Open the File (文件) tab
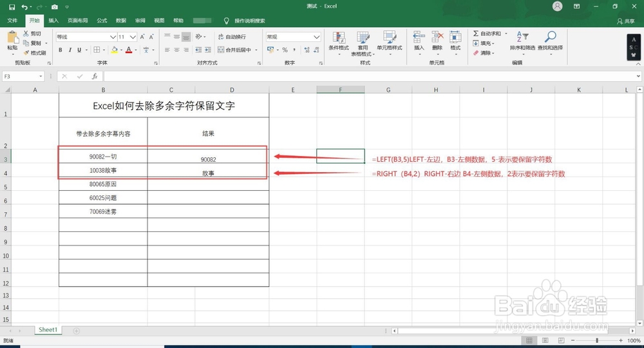644x348 pixels. (x=12, y=21)
